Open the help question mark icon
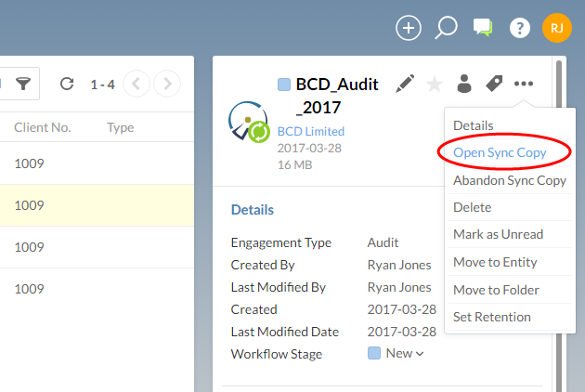This screenshot has height=392, width=585. click(x=519, y=28)
